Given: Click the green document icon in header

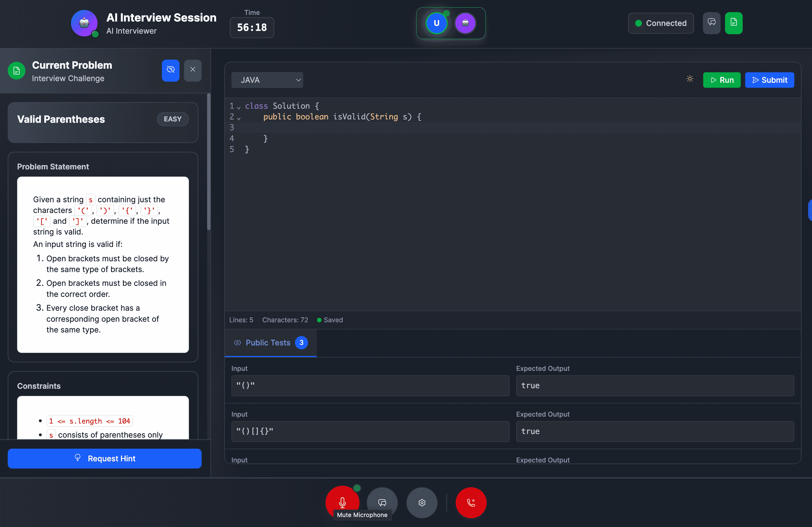Looking at the screenshot, I should coord(734,23).
